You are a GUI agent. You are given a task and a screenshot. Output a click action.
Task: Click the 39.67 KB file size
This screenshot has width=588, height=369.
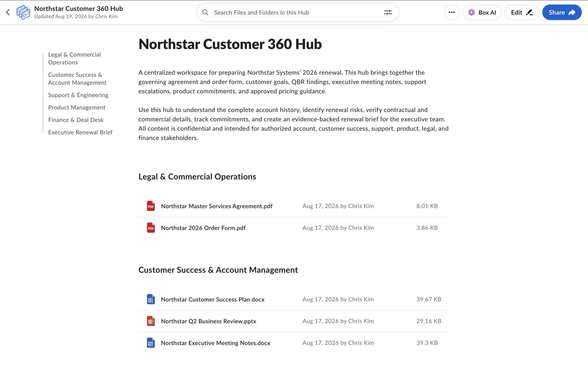[429, 299]
